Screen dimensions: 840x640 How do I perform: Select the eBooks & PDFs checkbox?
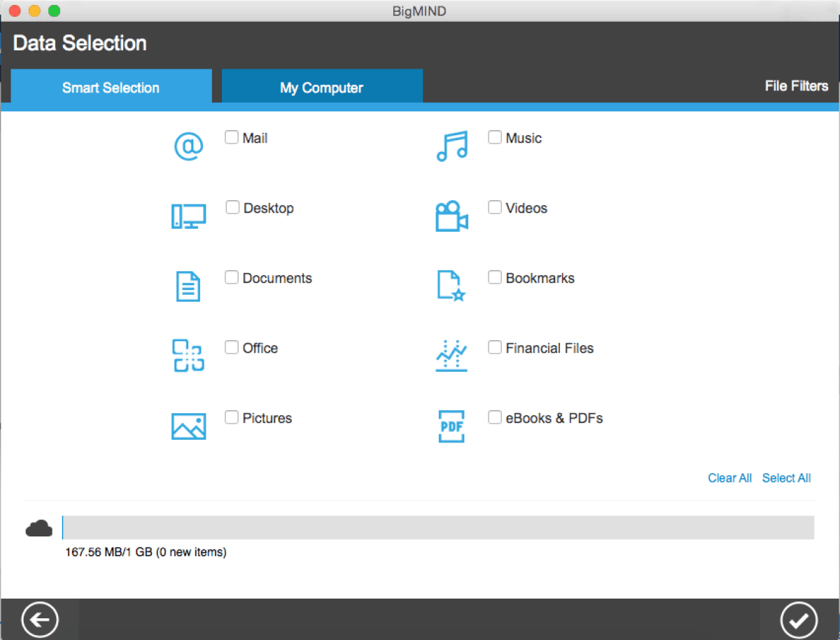(495, 417)
